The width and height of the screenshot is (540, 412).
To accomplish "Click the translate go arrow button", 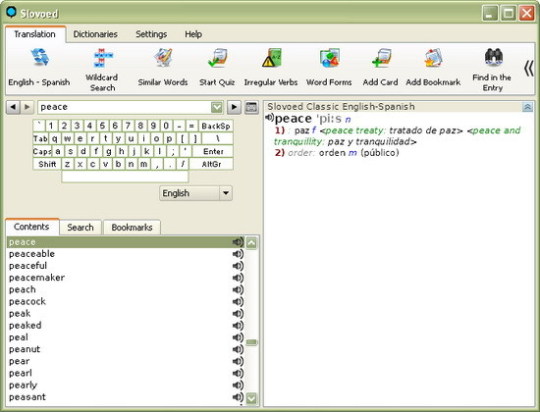I will (x=234, y=107).
